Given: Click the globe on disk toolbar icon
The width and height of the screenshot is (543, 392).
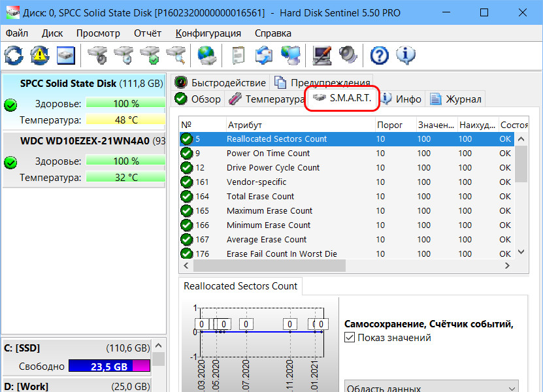Looking at the screenshot, I should click(x=207, y=55).
